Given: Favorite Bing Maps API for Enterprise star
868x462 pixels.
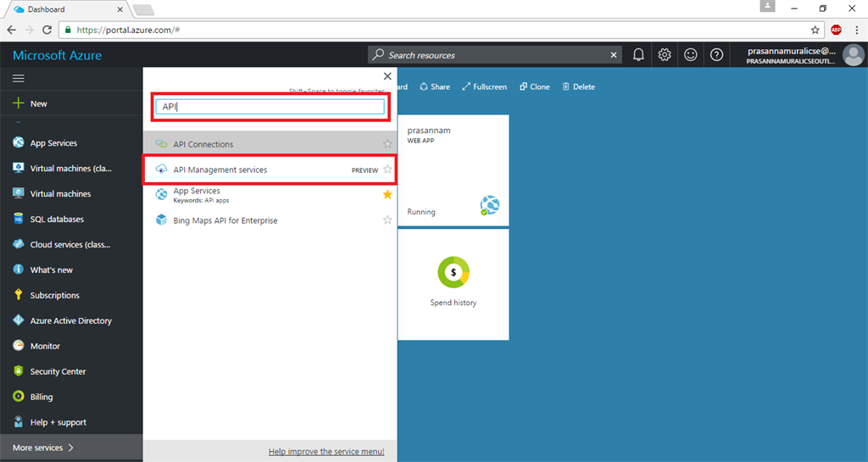Looking at the screenshot, I should coord(387,220).
